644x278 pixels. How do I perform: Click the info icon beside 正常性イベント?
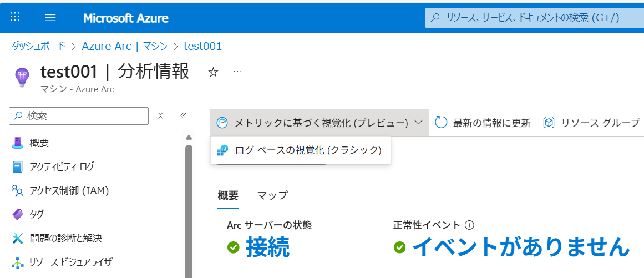tap(470, 225)
